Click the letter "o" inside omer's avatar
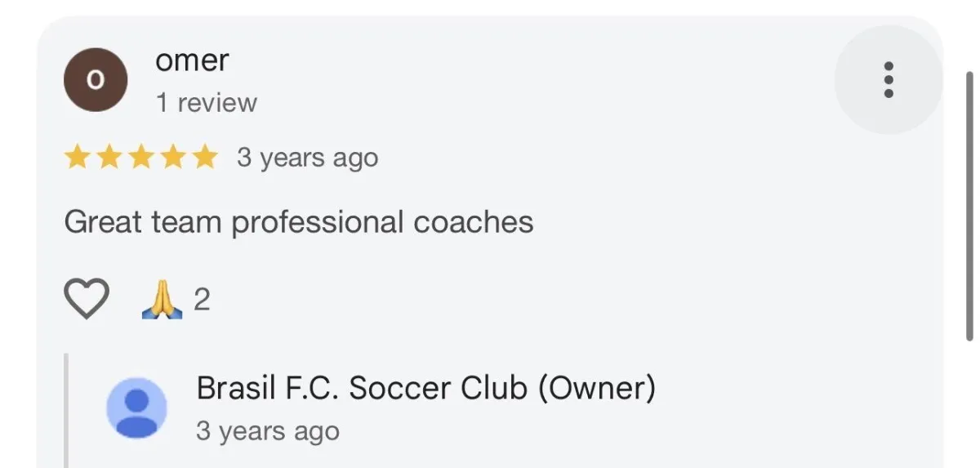This screenshot has width=980, height=468. [96, 80]
